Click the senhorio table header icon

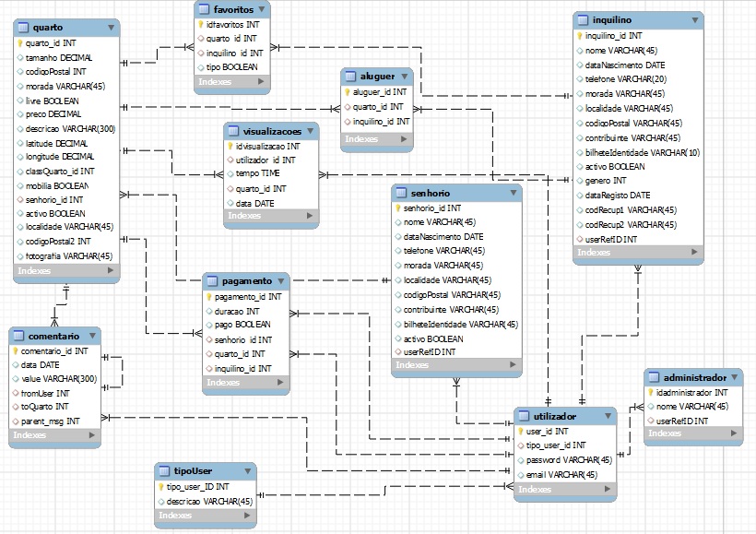click(400, 193)
